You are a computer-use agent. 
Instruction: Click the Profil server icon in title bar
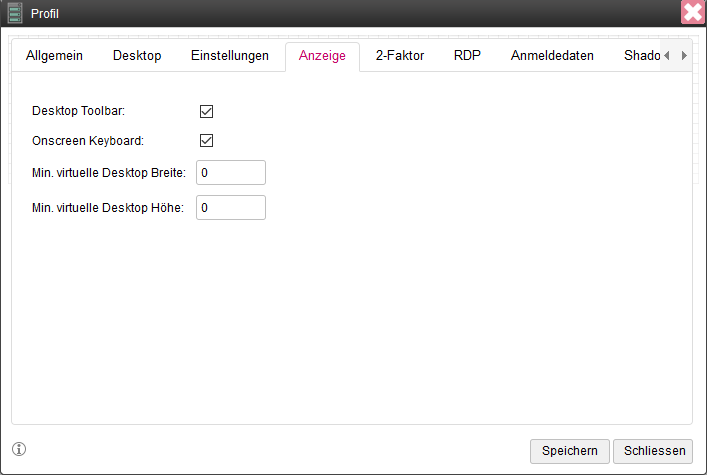[x=15, y=13]
